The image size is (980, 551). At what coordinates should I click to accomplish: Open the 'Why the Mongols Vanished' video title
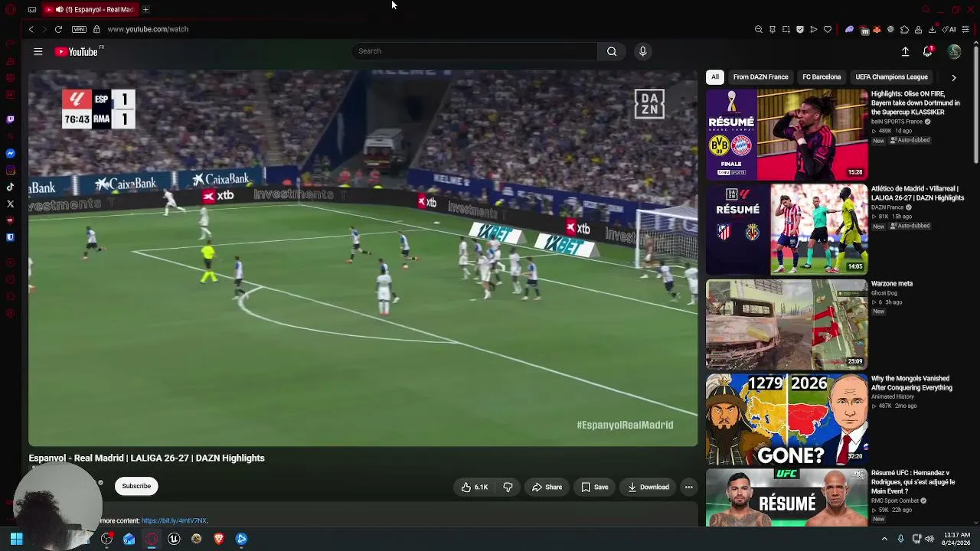point(912,383)
